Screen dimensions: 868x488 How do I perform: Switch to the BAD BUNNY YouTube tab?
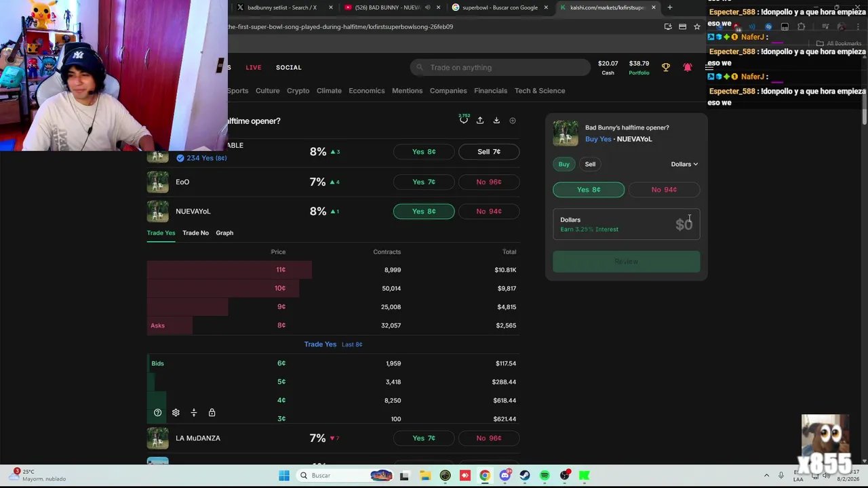387,7
